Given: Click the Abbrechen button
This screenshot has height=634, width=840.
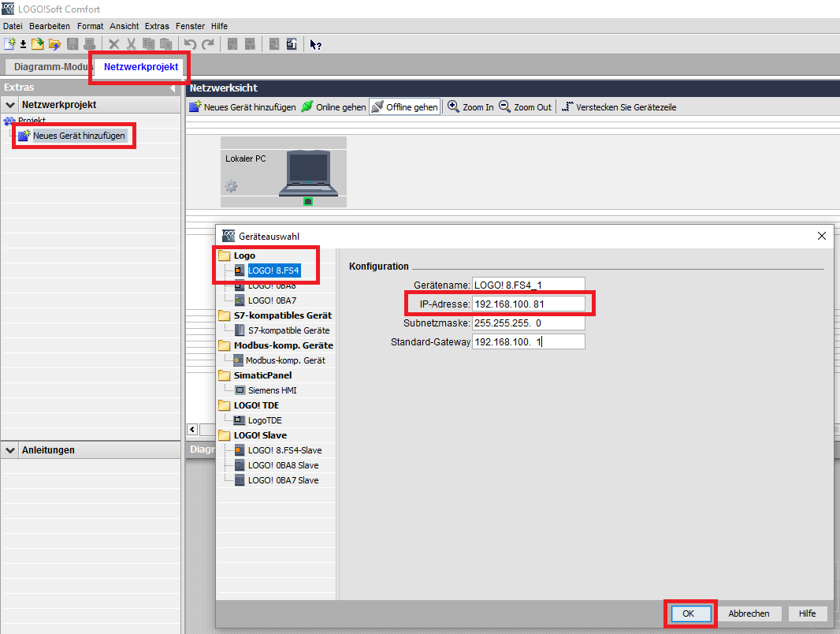Looking at the screenshot, I should (749, 613).
